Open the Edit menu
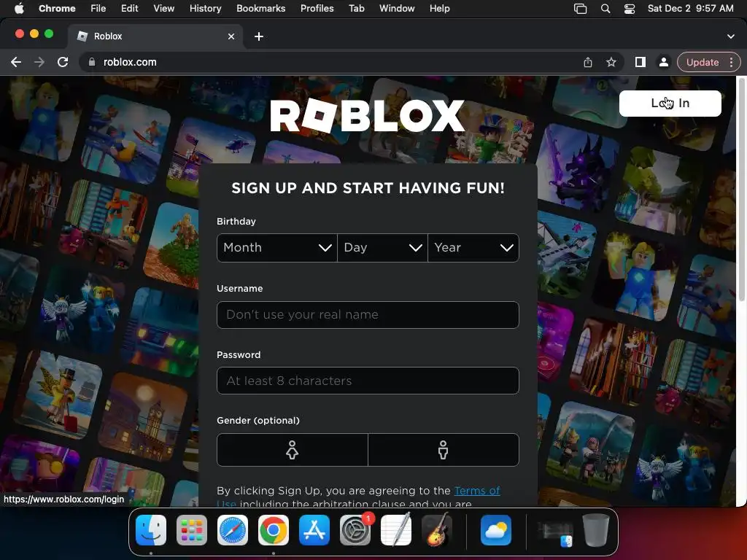Viewport: 747px width, 560px height. (129, 9)
